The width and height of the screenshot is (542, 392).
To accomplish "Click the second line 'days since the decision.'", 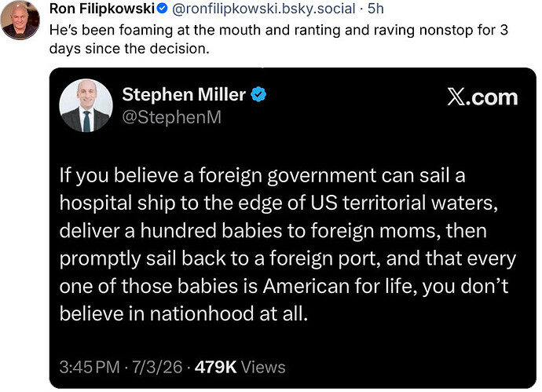I will (x=130, y=49).
